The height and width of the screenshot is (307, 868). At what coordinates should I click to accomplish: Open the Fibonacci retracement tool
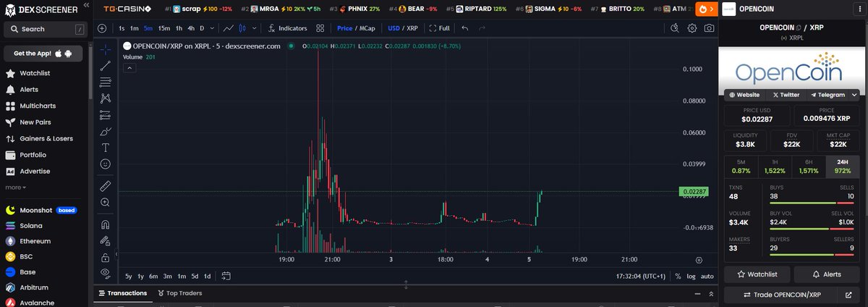[106, 82]
